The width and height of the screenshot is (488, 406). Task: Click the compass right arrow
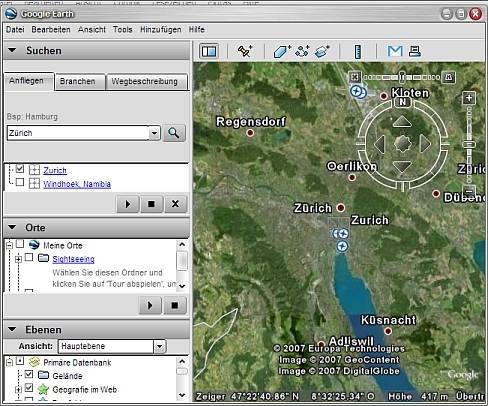tap(425, 144)
